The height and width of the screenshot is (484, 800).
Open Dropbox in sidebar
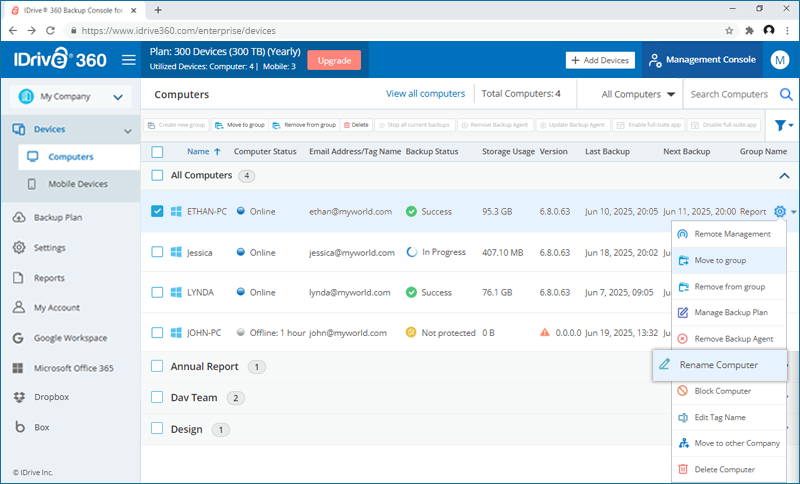(x=53, y=397)
